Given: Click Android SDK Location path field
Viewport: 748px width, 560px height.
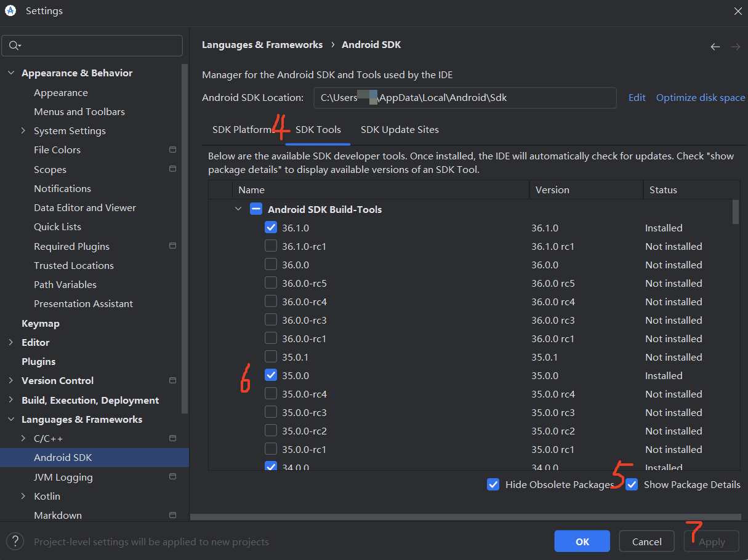Looking at the screenshot, I should coord(465,97).
